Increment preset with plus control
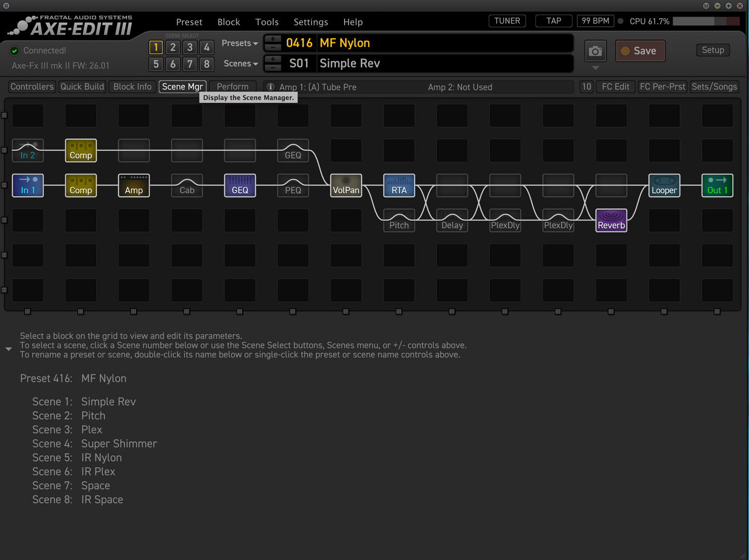Viewport: 749px width, 560px height. (x=273, y=39)
